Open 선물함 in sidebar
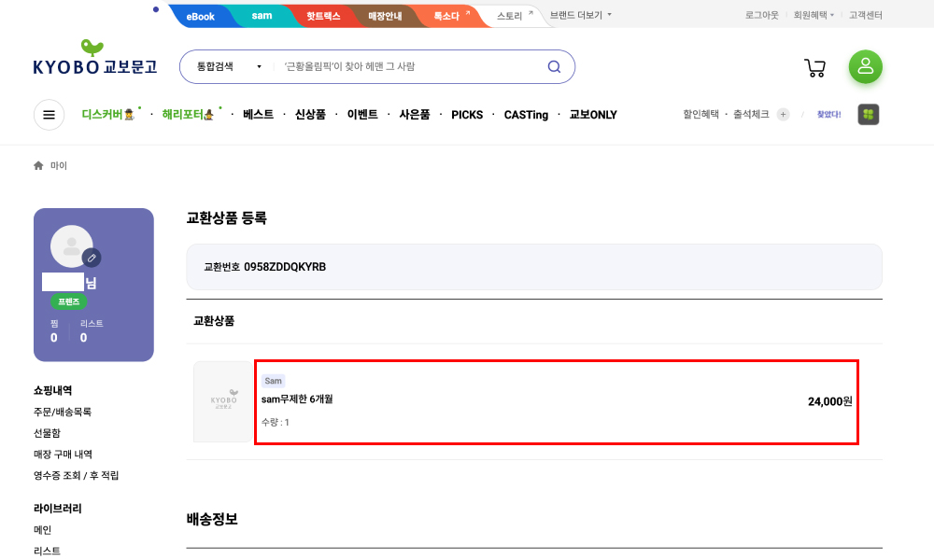 (x=47, y=433)
